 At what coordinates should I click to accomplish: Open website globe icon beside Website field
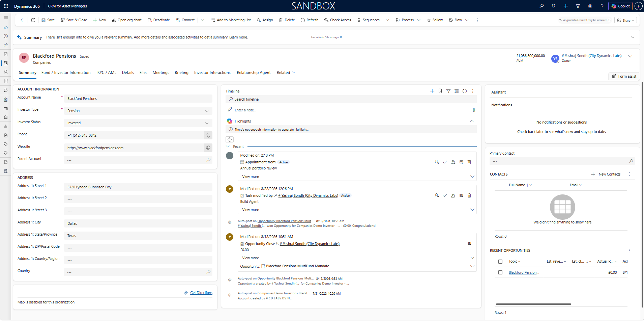208,148
